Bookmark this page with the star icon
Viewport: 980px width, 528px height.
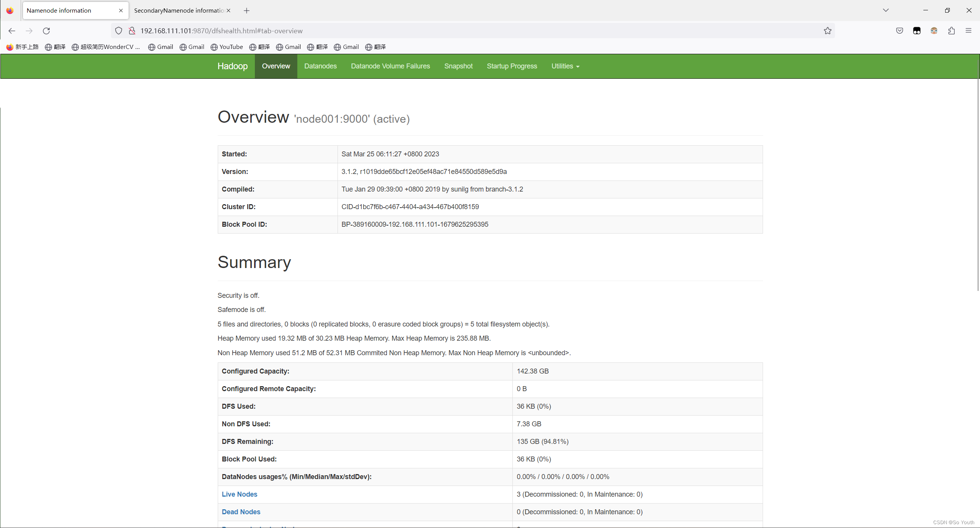(827, 31)
